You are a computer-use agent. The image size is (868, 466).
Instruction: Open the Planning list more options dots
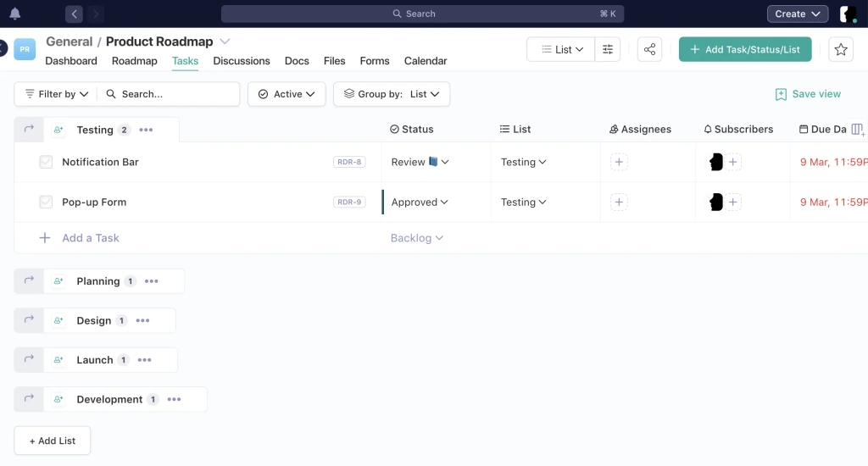coord(152,281)
